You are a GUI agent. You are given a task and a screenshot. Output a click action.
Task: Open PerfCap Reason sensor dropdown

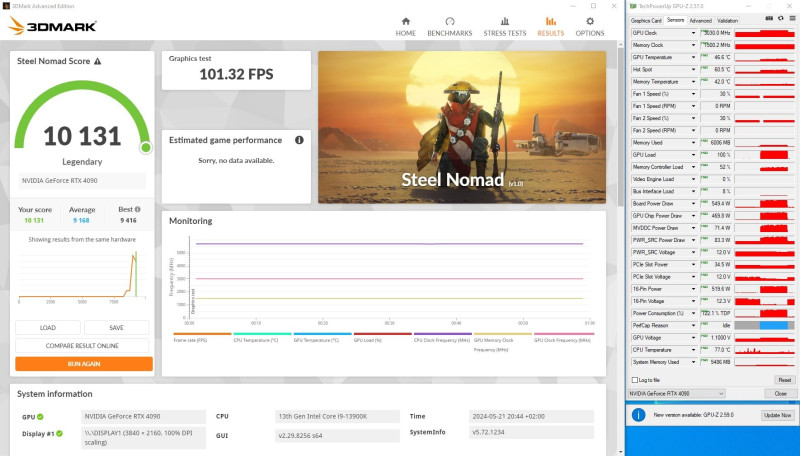(693, 325)
